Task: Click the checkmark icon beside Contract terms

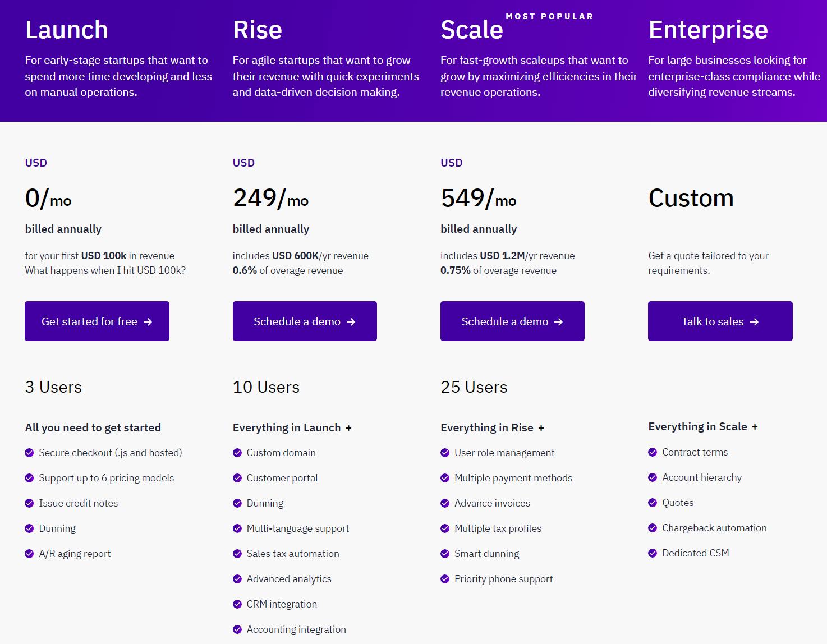Action: tap(653, 452)
